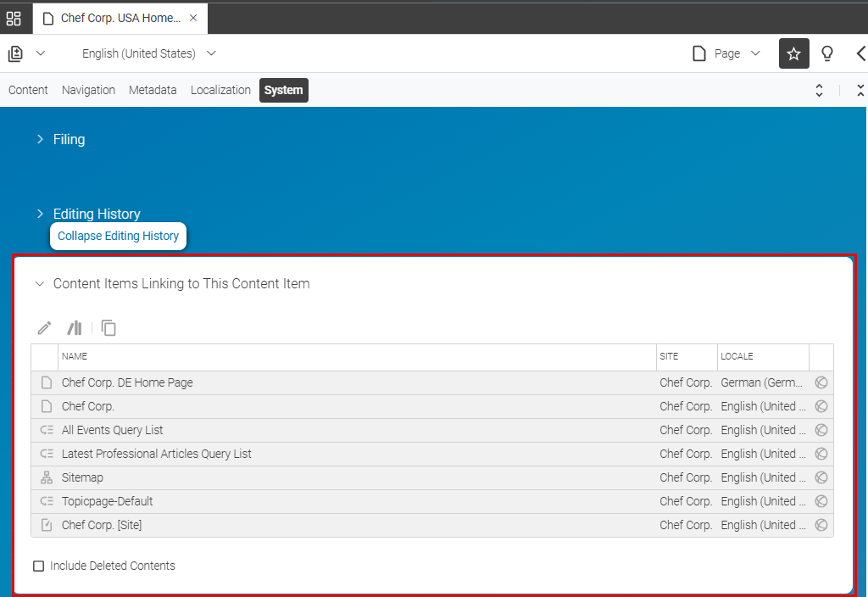Click the Collapse Editing History button
This screenshot has height=597, width=868.
(x=118, y=236)
